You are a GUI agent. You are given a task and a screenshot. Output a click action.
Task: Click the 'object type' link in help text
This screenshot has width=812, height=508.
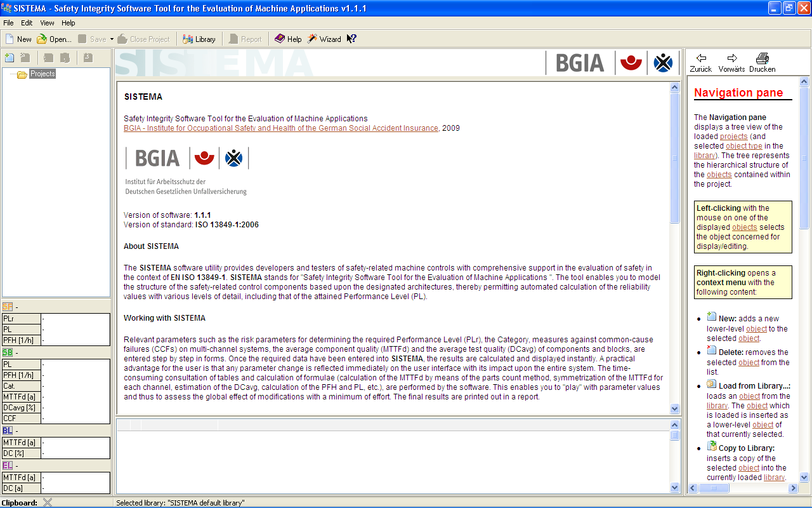coord(744,146)
